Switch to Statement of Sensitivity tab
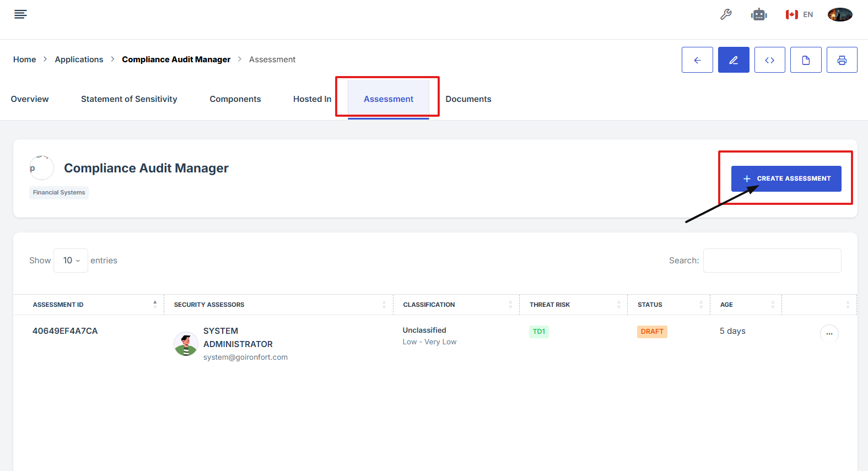Image resolution: width=868 pixels, height=471 pixels. click(x=129, y=99)
